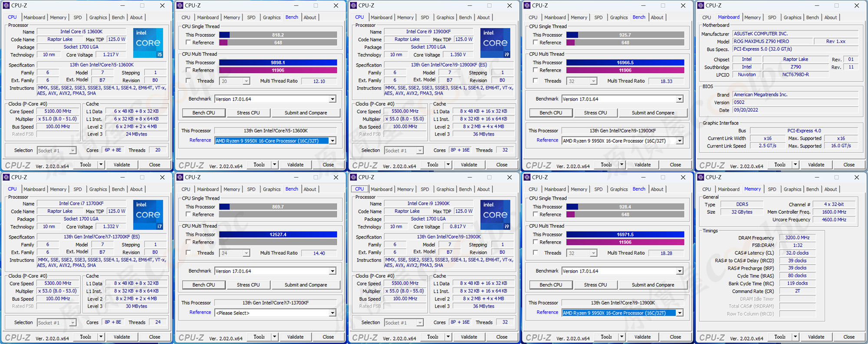Click CPU-Z title icon of 13700KF Bench window

click(x=180, y=177)
